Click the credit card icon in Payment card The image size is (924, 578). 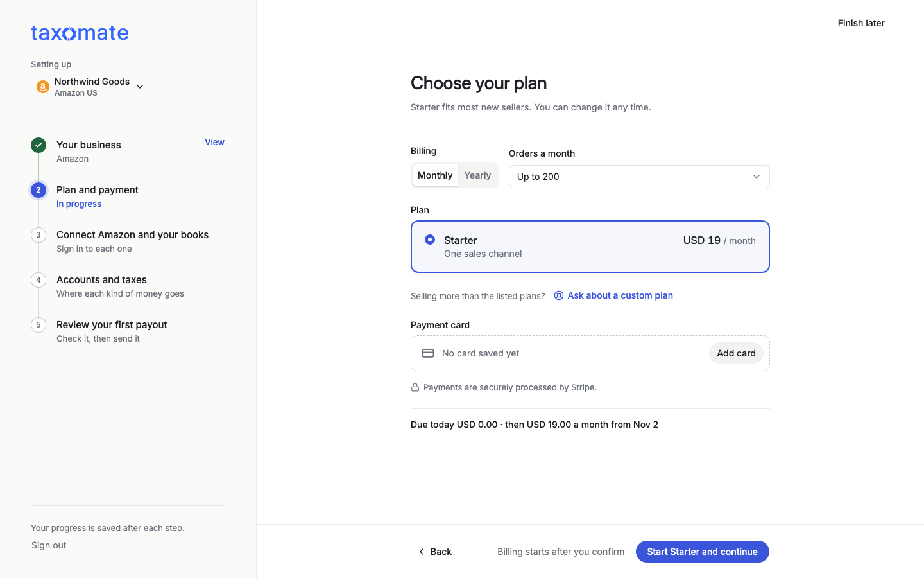pos(428,353)
